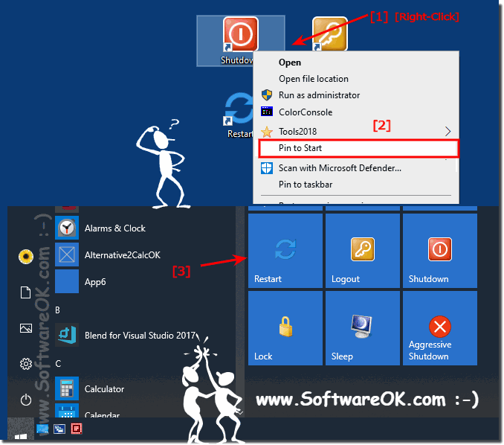Click the ColorConsole icon in menu
Viewport: 504px width, 445px height.
[267, 112]
